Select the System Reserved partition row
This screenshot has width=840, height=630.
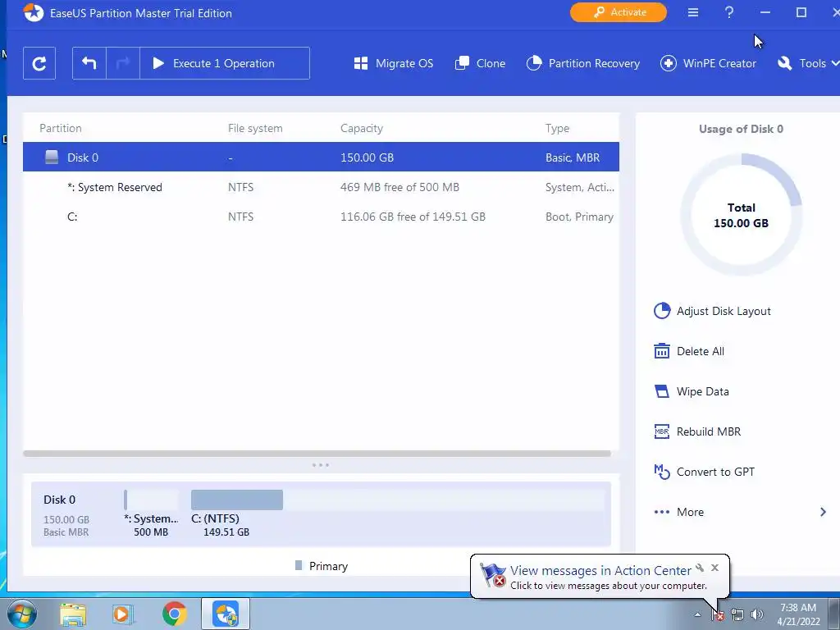click(x=321, y=187)
